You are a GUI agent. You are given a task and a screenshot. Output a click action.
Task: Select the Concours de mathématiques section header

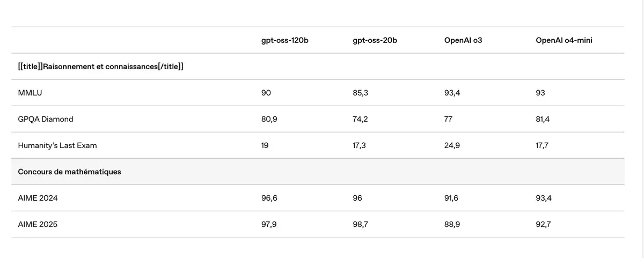[69, 172]
